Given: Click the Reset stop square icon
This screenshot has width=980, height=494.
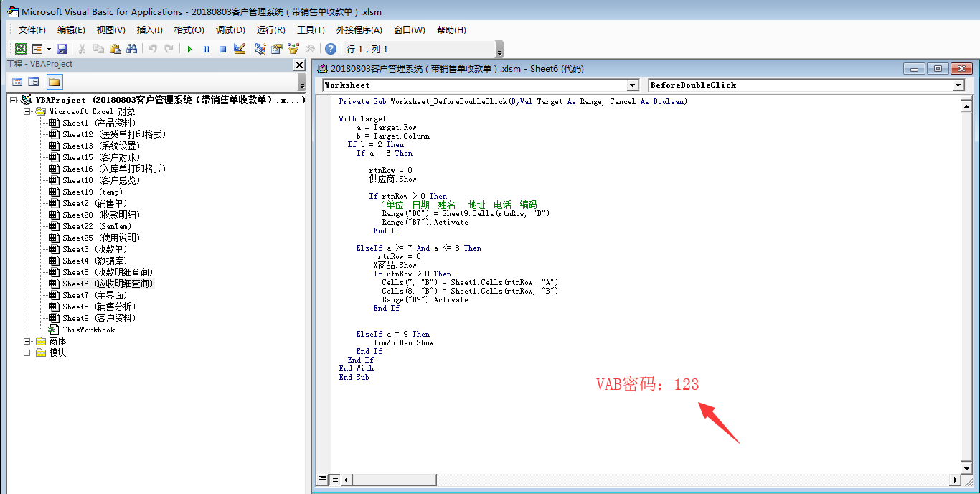Looking at the screenshot, I should point(222,49).
